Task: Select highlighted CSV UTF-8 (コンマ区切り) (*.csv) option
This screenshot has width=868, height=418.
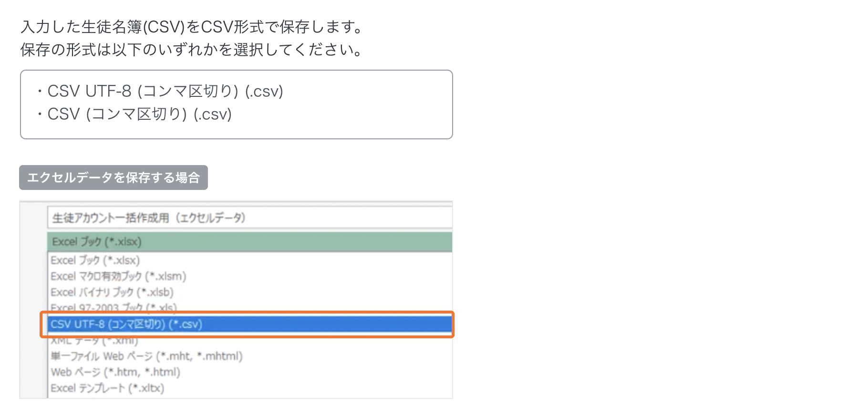Action: [126, 324]
